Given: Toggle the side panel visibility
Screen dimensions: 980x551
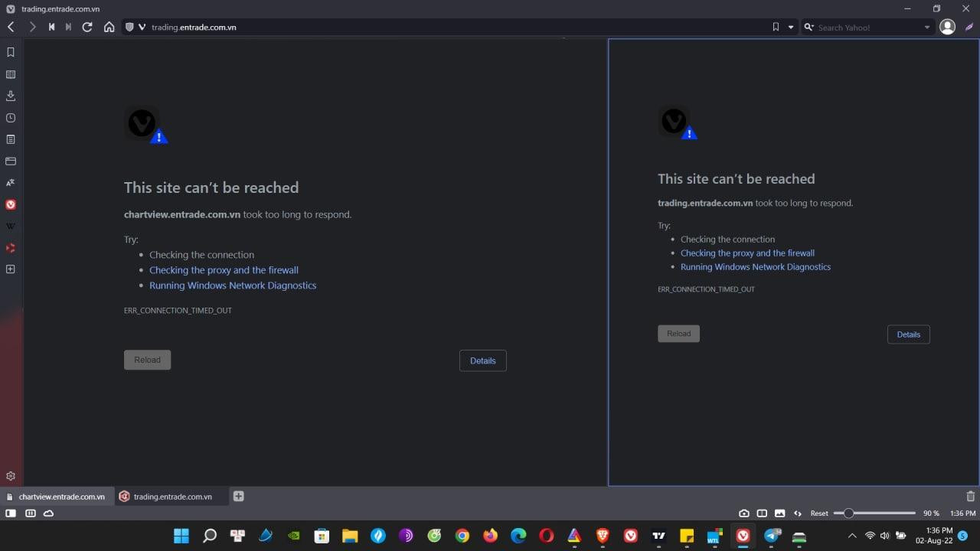Looking at the screenshot, I should coord(11,514).
